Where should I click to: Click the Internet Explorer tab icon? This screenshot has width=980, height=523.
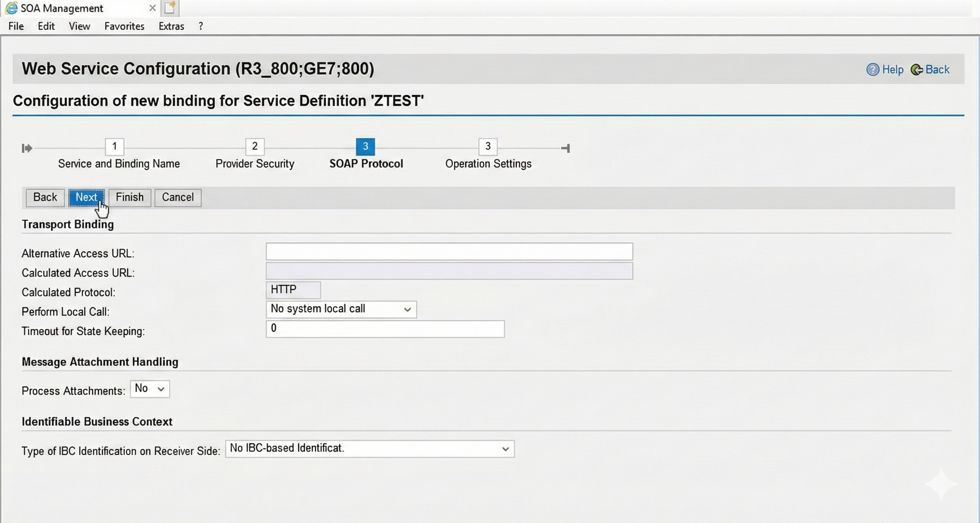[x=11, y=8]
